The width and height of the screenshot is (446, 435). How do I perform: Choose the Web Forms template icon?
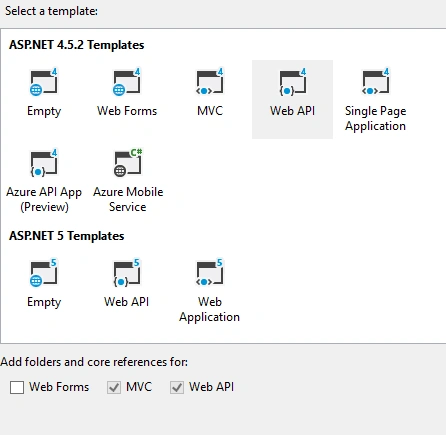tap(127, 82)
